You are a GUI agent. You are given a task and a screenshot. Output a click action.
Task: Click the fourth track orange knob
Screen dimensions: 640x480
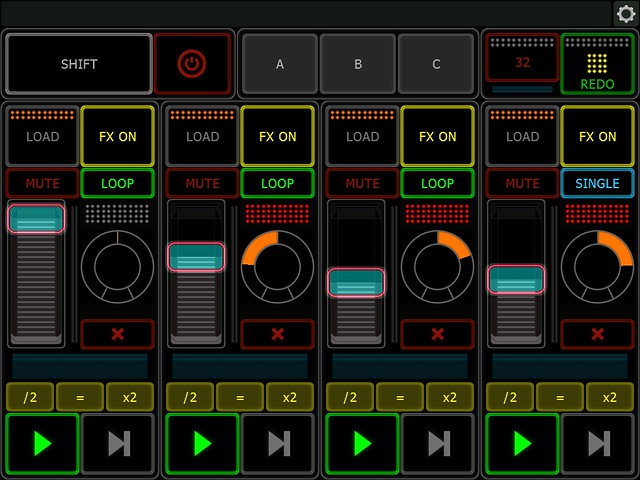click(598, 267)
